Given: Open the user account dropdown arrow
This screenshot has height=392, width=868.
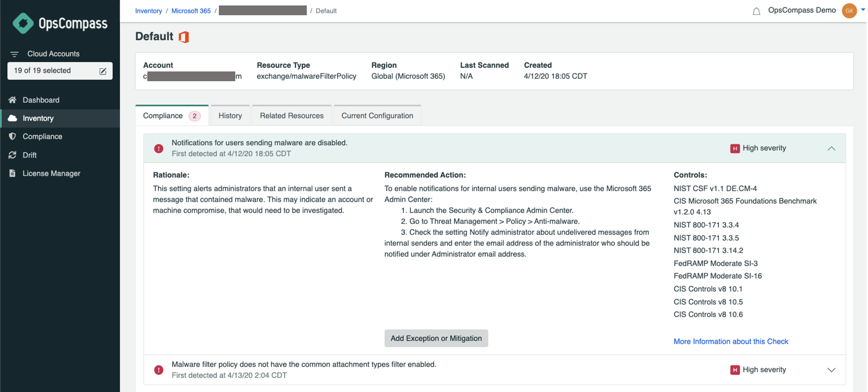Looking at the screenshot, I should tap(863, 10).
